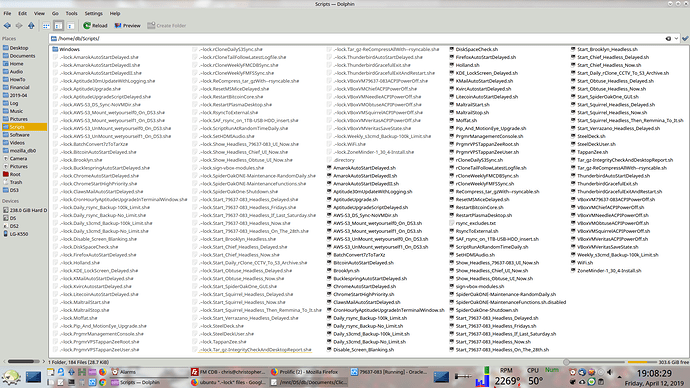Reload the current folder
This screenshot has height=388, width=690.
(x=95, y=26)
